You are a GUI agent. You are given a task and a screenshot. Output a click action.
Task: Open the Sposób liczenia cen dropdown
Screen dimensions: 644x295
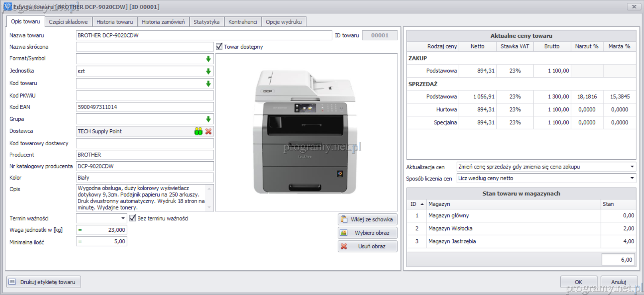pos(632,178)
